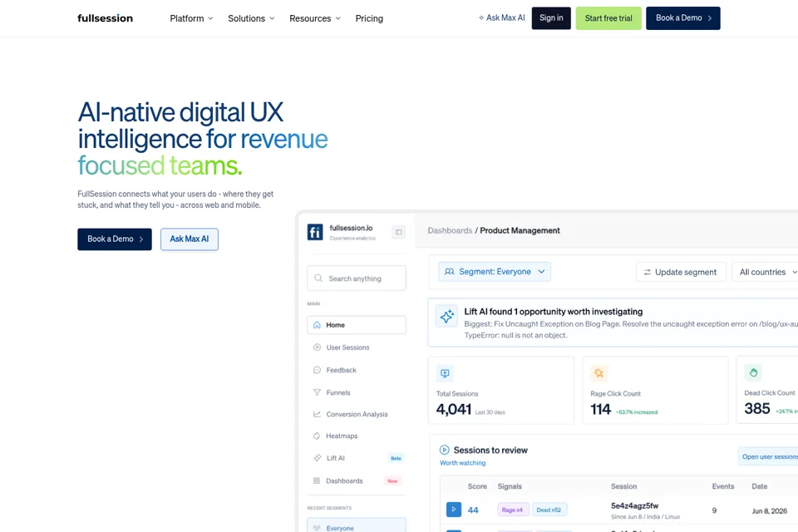Click the Dashboards grid icon
The height and width of the screenshot is (532, 798).
[x=317, y=480]
